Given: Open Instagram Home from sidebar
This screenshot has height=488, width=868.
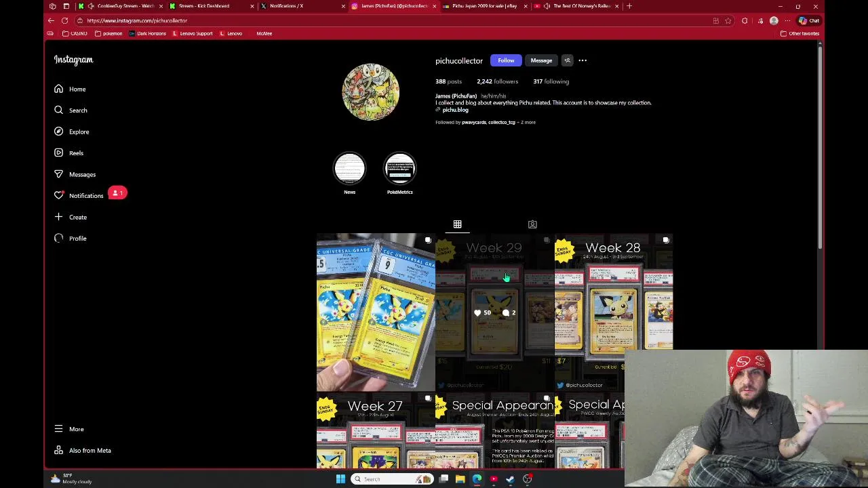Looking at the screenshot, I should point(70,89).
